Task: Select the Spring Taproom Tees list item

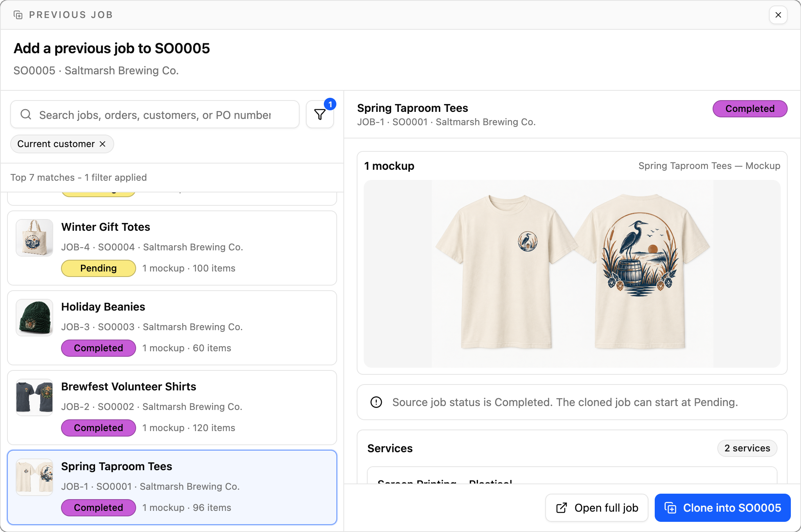Action: point(172,487)
